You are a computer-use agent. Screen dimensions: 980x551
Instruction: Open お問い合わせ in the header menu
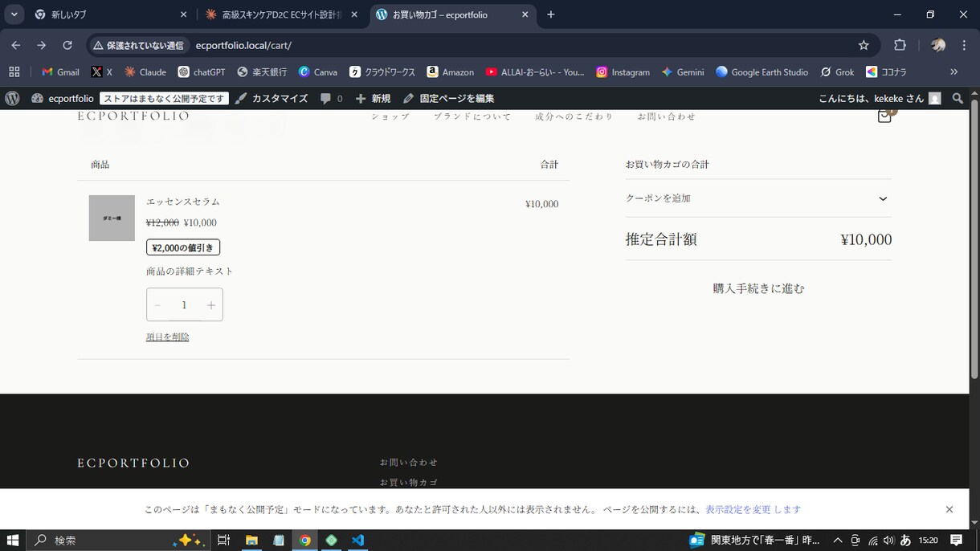point(667,116)
